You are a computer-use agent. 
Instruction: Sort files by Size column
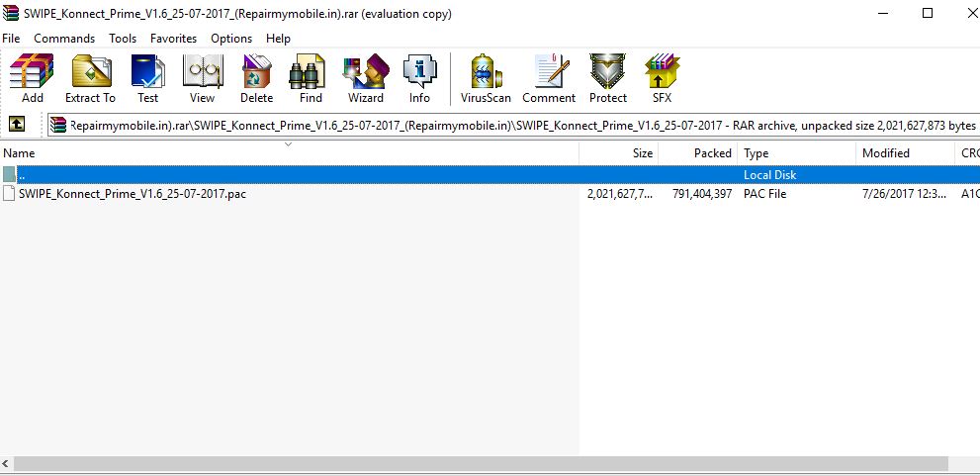click(x=619, y=153)
